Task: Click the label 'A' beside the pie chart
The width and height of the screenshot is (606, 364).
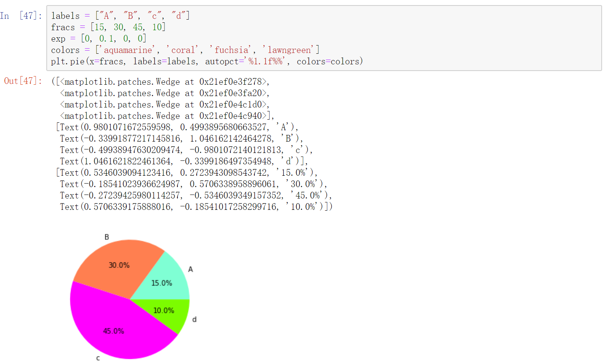Action: [190, 269]
